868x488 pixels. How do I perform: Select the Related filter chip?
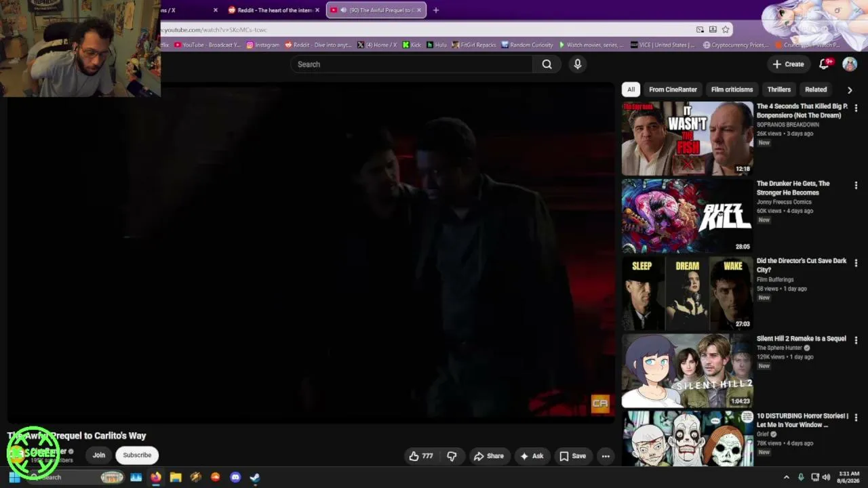pos(816,89)
